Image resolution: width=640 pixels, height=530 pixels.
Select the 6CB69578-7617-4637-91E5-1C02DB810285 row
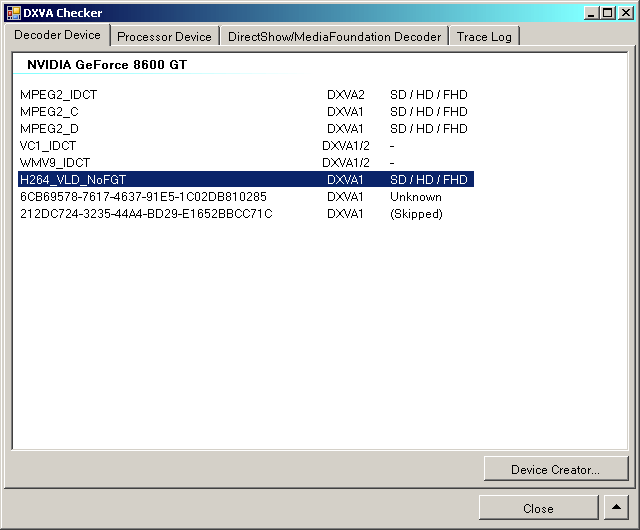246,197
